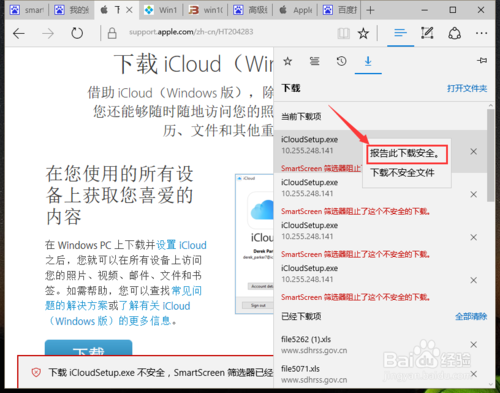500x393 pixels.
Task: Open reading view book icon
Action: pos(343,33)
